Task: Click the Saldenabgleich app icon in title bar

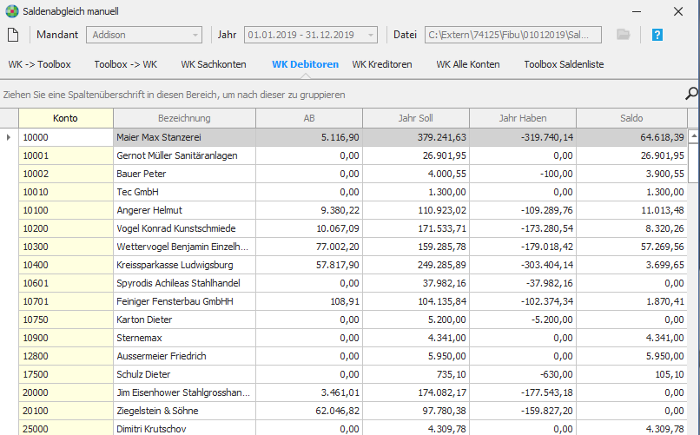Action: pyautogui.click(x=12, y=11)
